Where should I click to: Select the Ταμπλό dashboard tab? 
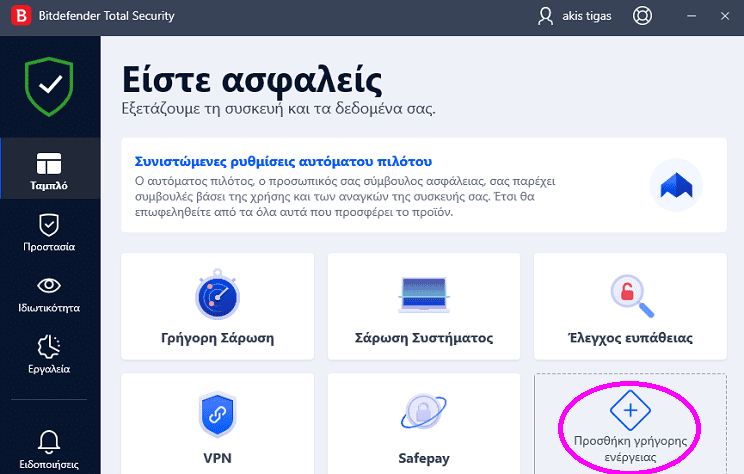(x=50, y=168)
